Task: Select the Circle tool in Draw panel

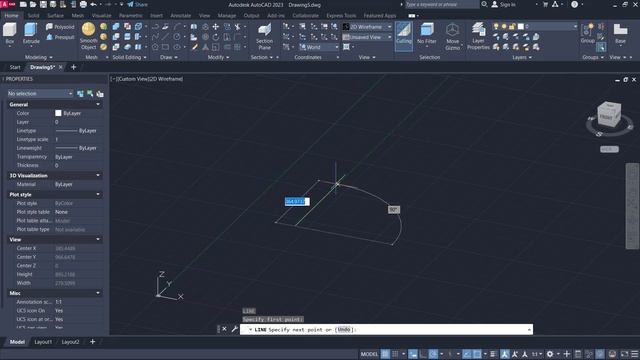Action: (x=176, y=37)
